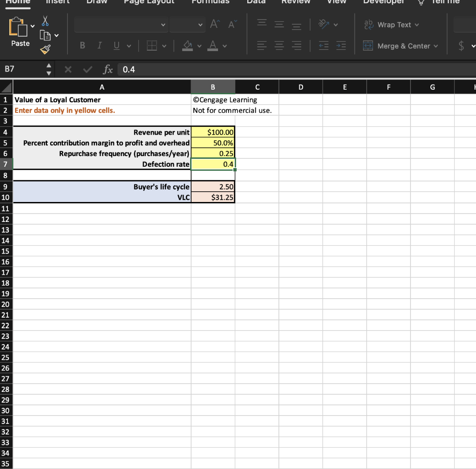Image resolution: width=476 pixels, height=469 pixels.
Task: Select the Defection rate value cell
Action: point(213,163)
